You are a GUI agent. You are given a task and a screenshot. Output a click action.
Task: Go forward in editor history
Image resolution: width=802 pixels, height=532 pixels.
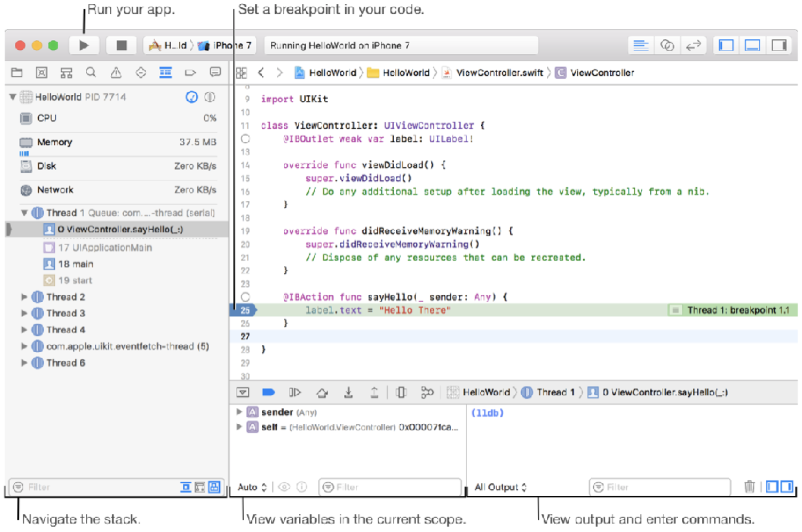point(279,73)
